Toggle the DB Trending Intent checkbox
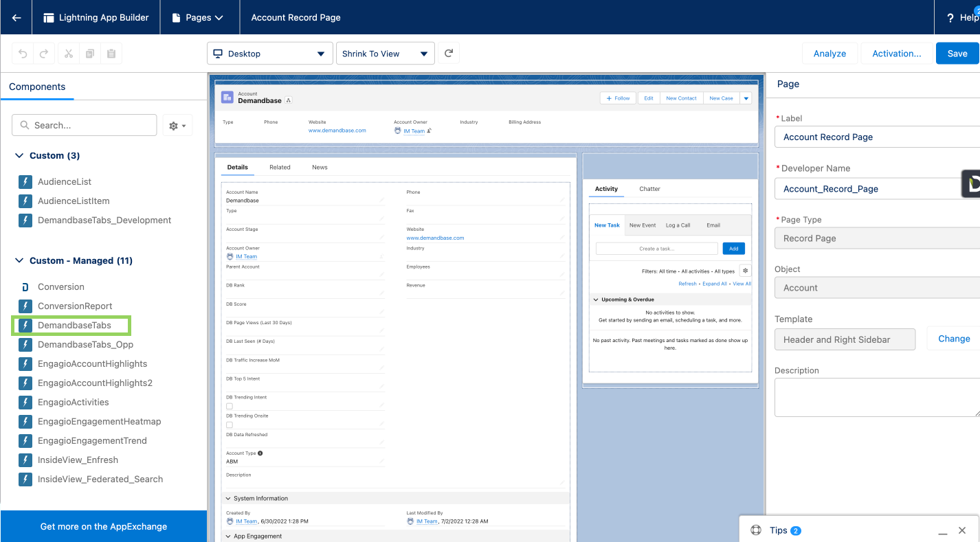The height and width of the screenshot is (542, 980). (x=230, y=406)
